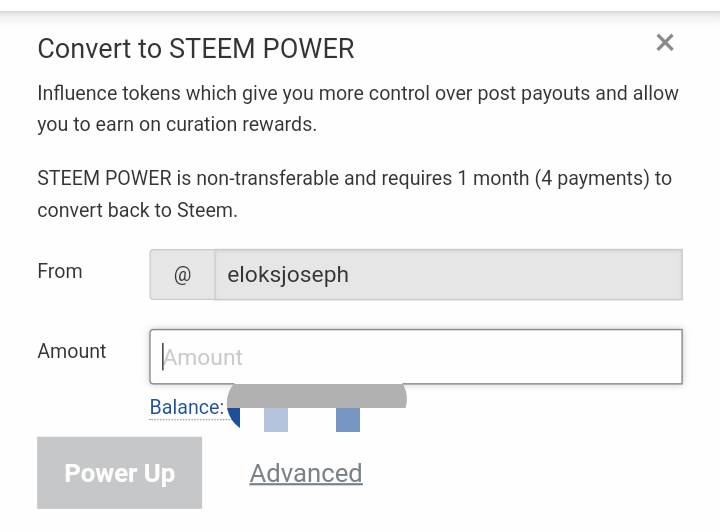Click the medium blue square under Amount

point(348,420)
